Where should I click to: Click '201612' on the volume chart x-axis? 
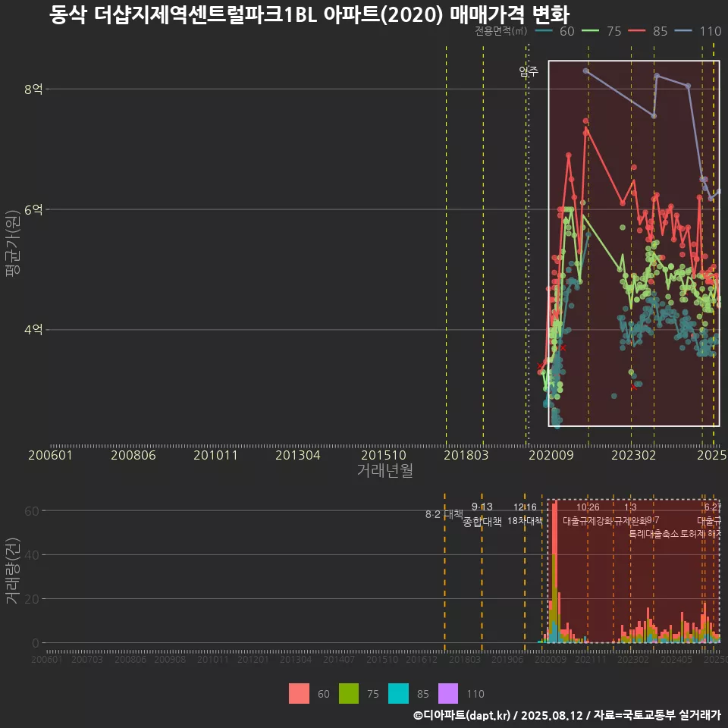tap(422, 659)
